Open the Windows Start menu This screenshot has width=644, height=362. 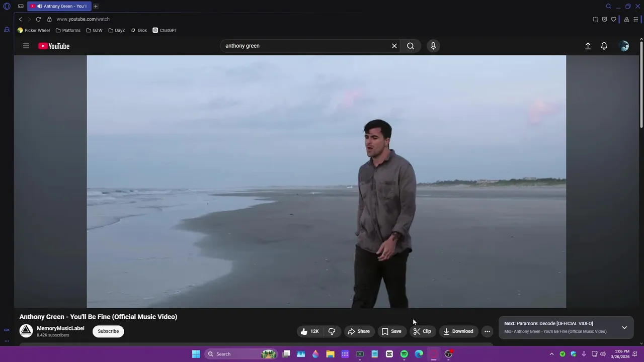pyautogui.click(x=196, y=354)
